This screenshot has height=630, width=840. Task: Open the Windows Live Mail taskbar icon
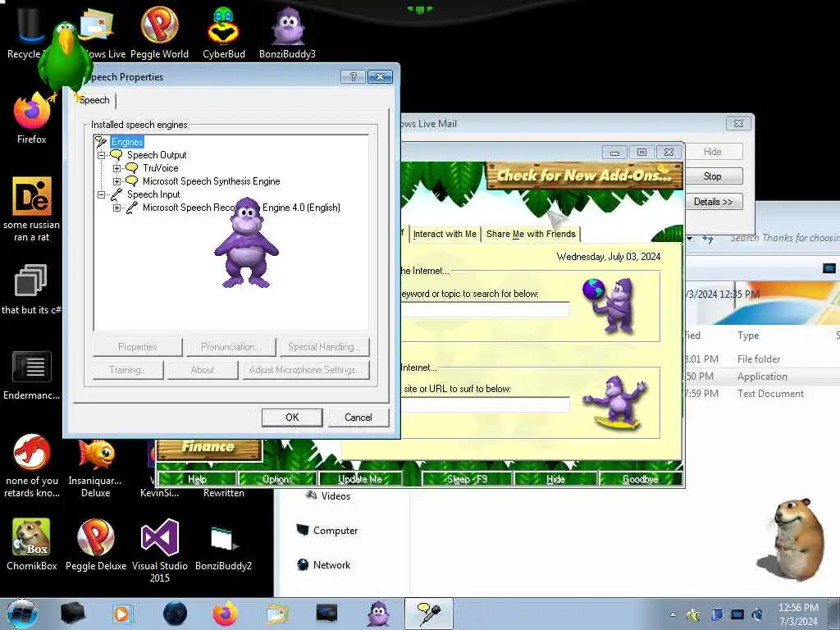click(x=276, y=614)
